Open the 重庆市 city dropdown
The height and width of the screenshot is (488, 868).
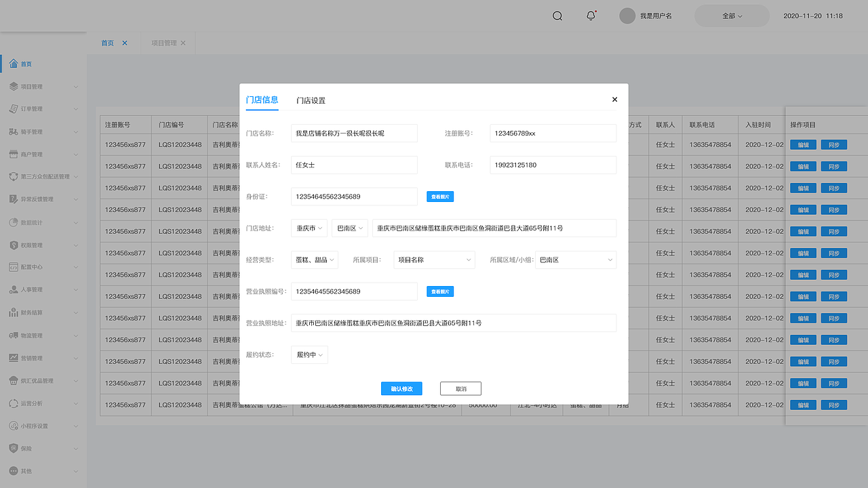pyautogui.click(x=309, y=228)
